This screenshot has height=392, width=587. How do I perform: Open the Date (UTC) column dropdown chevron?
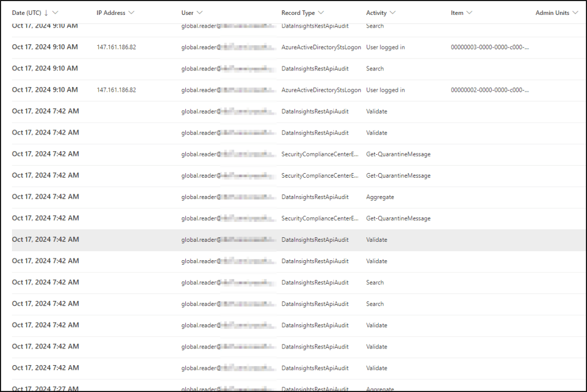tap(55, 13)
